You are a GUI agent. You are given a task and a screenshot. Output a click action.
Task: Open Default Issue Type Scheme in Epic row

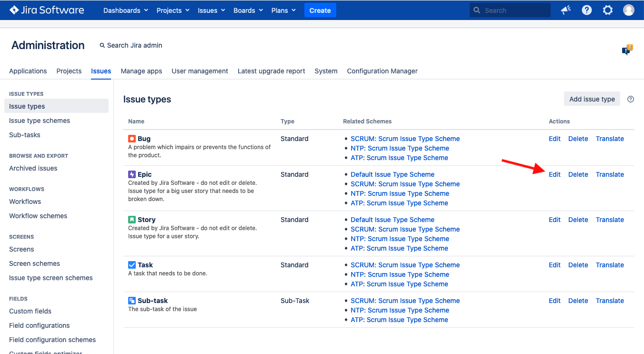tap(392, 174)
